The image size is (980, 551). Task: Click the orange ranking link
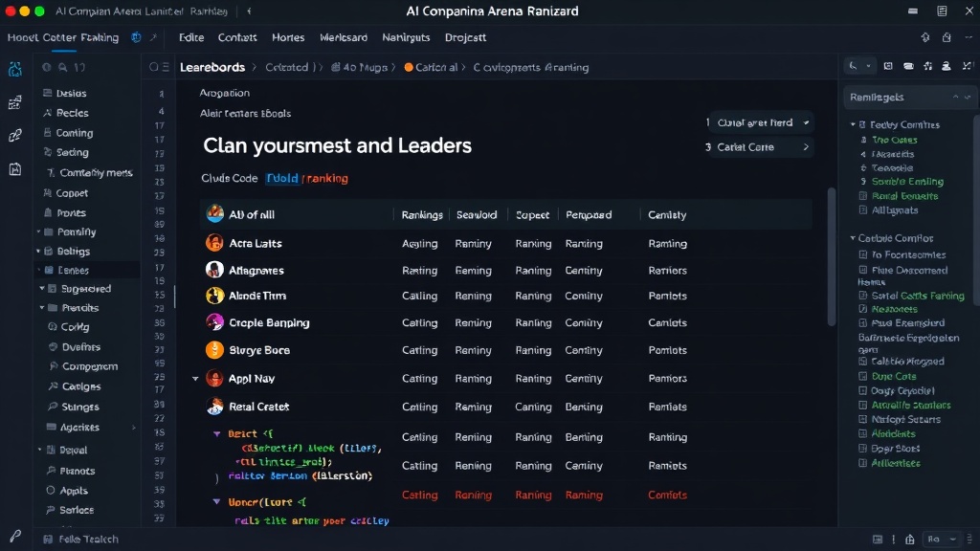point(327,178)
